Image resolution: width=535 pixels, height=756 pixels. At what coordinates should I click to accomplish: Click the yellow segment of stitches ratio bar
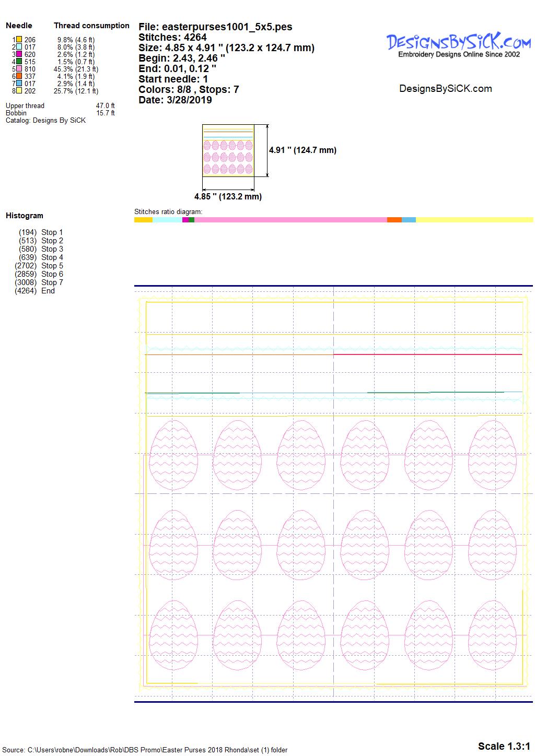[474, 220]
